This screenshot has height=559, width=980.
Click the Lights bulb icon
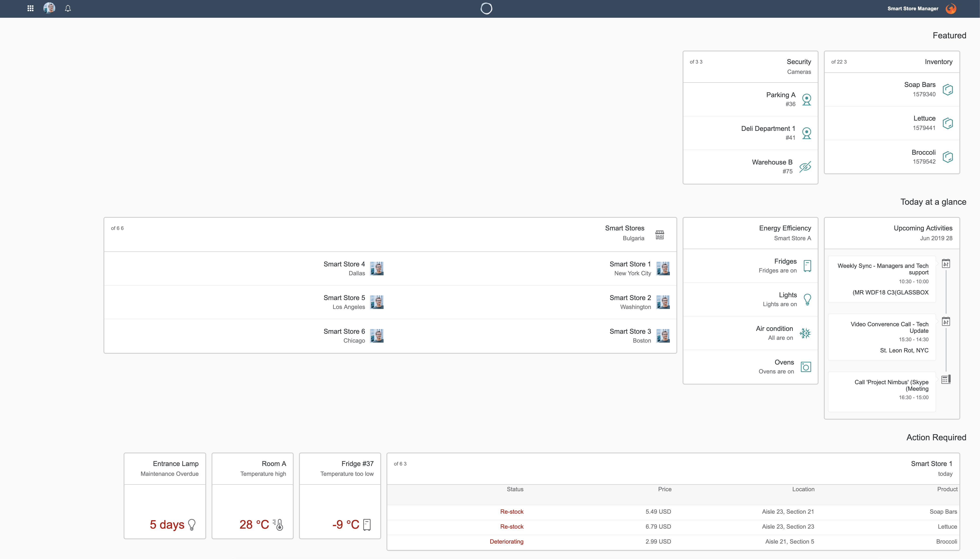pyautogui.click(x=807, y=299)
